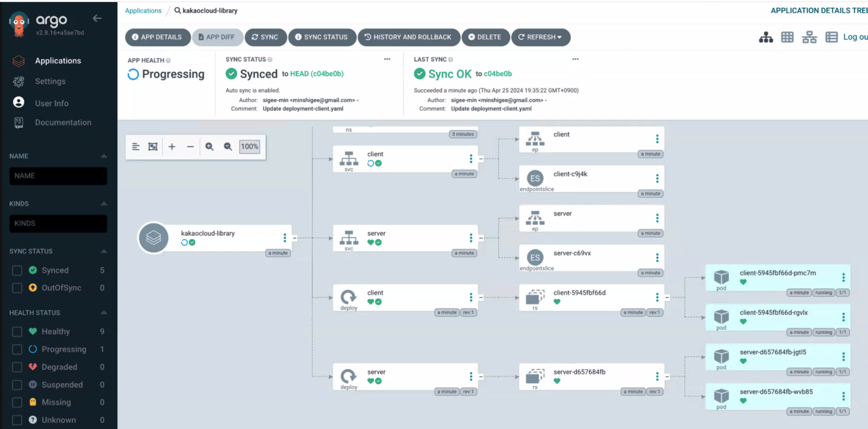Screen dimensions: 868x429
Task: Check the Synced filter checkbox
Action: click(17, 270)
